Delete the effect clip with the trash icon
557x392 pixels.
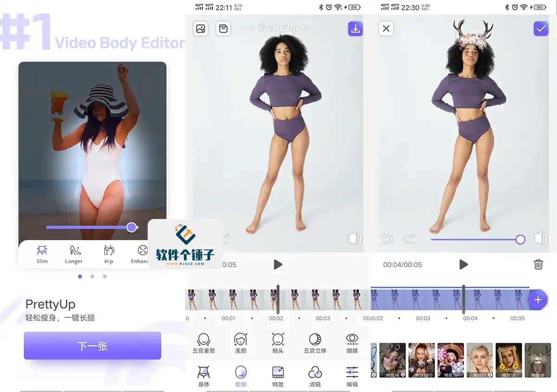(x=538, y=264)
